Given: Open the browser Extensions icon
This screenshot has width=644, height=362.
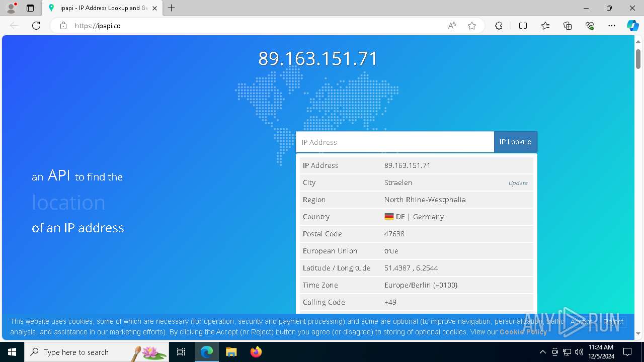Looking at the screenshot, I should coord(499,26).
